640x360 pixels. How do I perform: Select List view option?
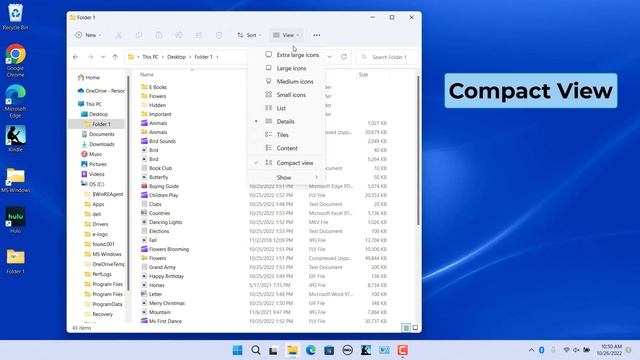tap(286, 108)
